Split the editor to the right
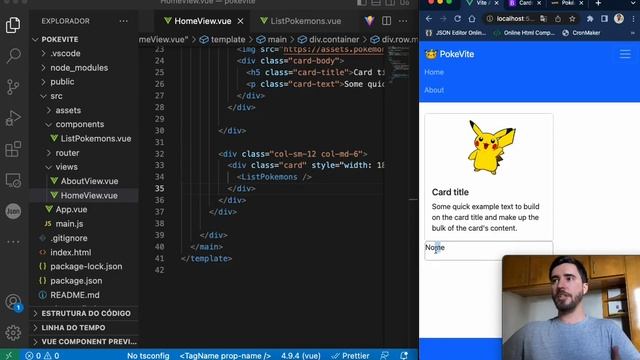The height and width of the screenshot is (360, 640). 386,21
